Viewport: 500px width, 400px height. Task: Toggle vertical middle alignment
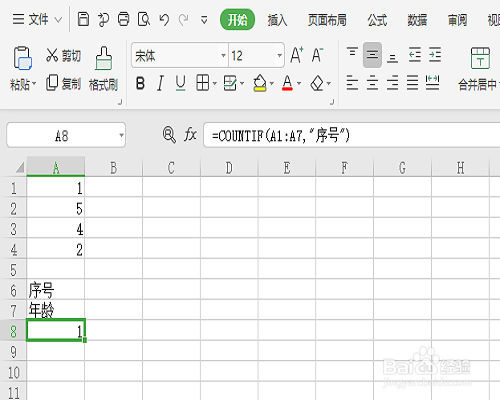pos(372,55)
